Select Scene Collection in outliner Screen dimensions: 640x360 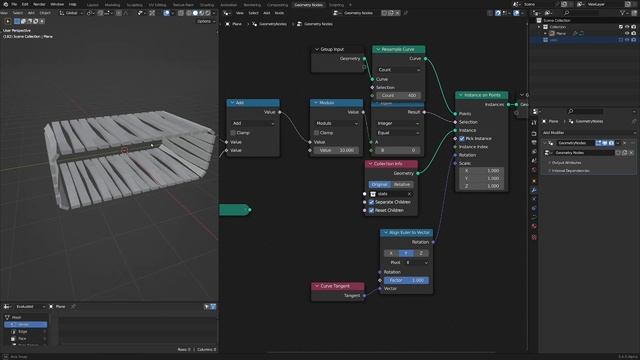[557, 20]
